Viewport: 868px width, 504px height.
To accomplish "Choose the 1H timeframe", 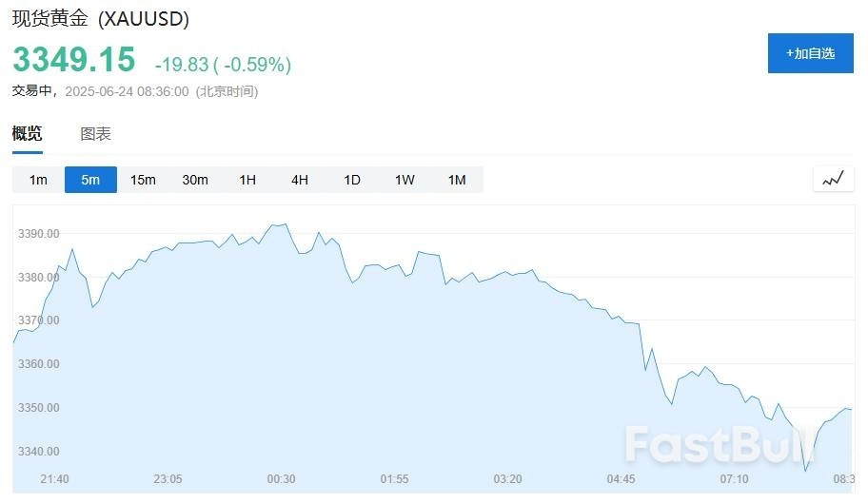I will [247, 180].
